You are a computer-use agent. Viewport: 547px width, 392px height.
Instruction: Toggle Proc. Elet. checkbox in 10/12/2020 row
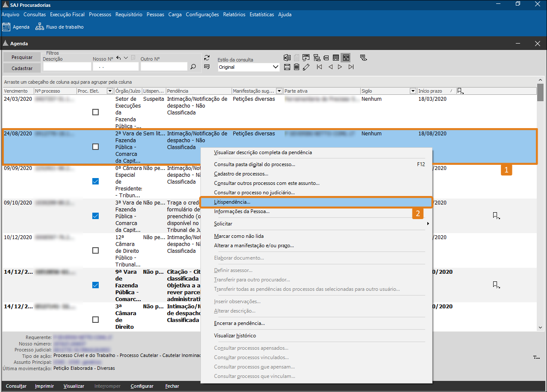click(x=95, y=250)
